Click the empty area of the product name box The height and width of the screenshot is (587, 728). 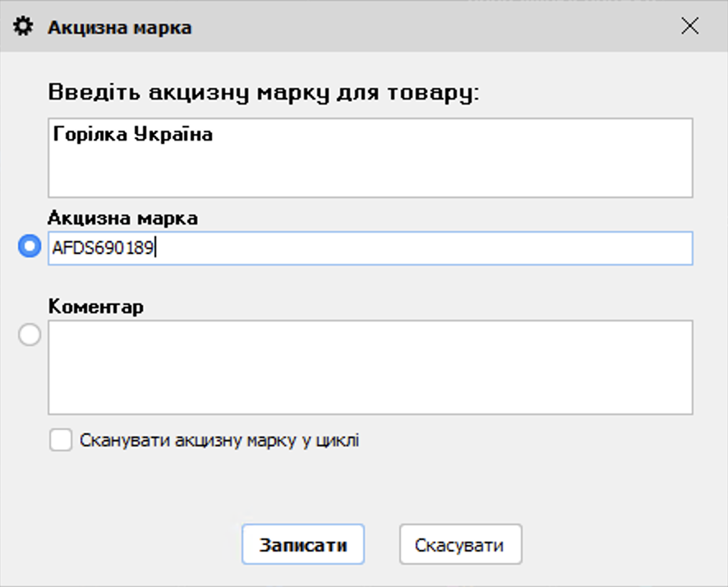point(370,173)
